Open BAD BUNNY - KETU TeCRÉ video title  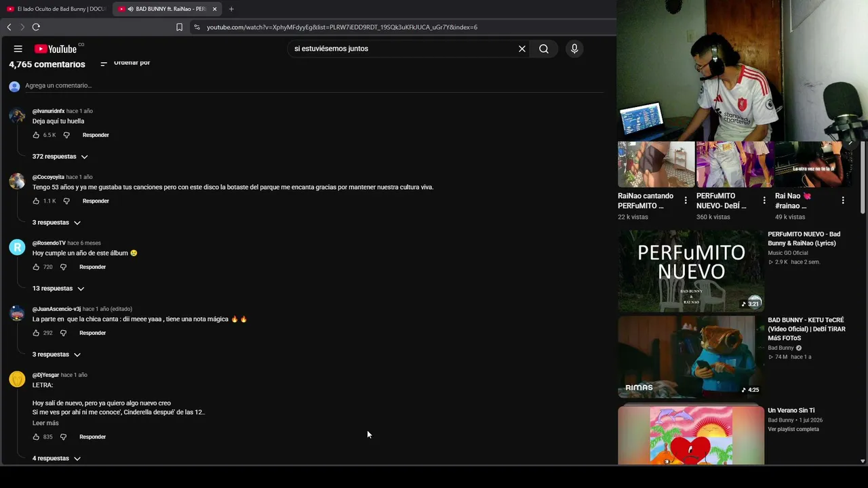(807, 329)
